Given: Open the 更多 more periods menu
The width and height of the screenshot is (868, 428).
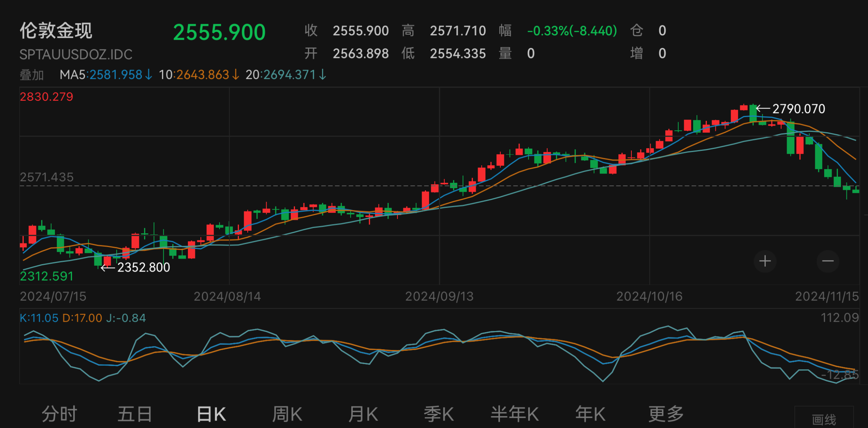Looking at the screenshot, I should [x=666, y=414].
